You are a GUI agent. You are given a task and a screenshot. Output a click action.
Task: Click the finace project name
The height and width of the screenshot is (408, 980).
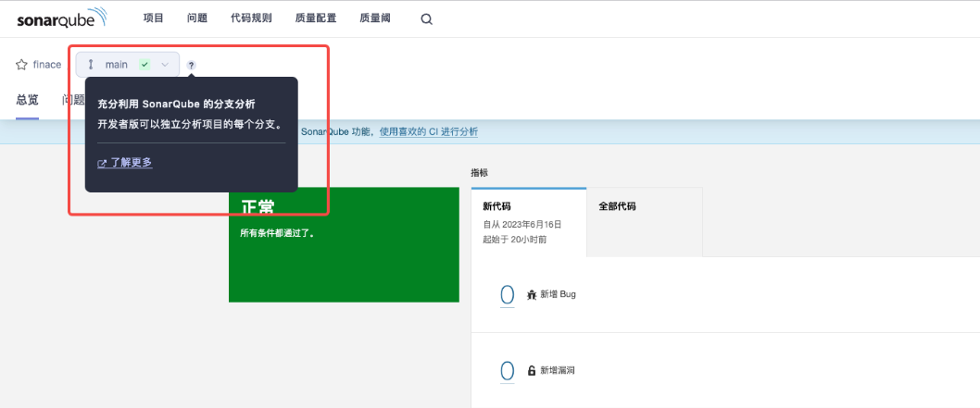(47, 64)
